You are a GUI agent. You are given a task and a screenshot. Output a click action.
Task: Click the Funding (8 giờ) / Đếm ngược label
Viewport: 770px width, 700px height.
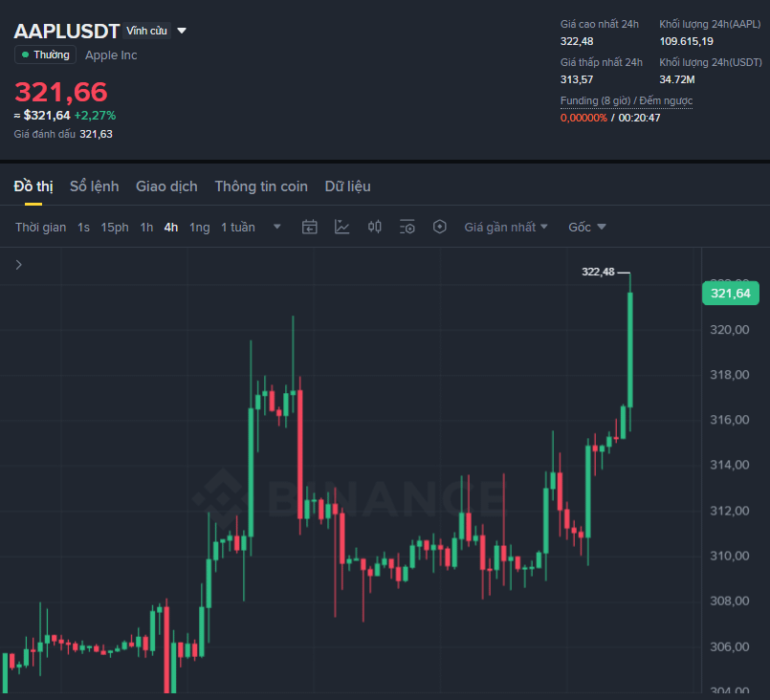627,100
